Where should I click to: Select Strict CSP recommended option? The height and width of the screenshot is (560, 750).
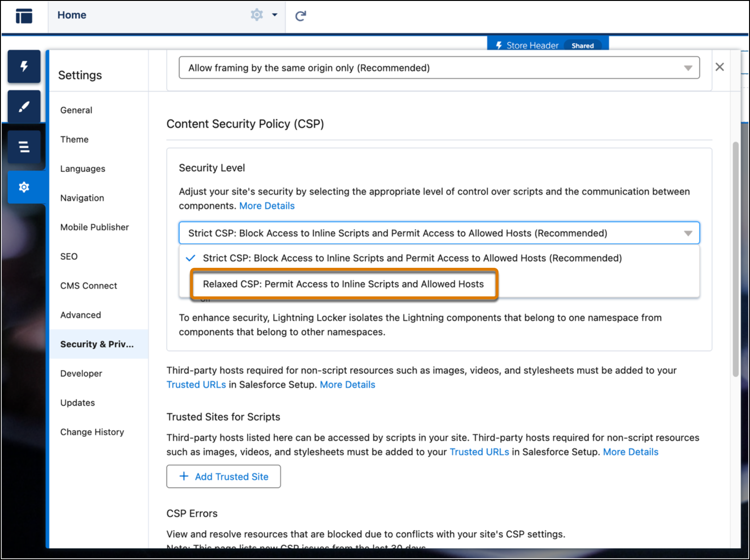point(439,258)
